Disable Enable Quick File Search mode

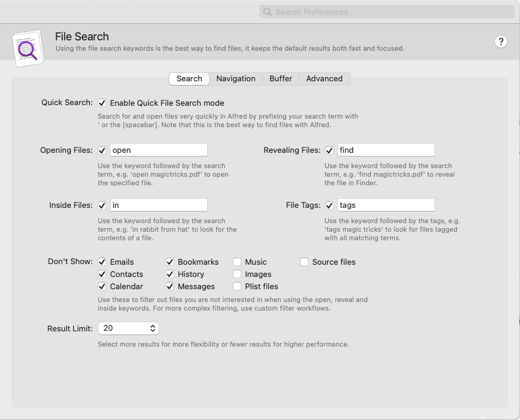(102, 103)
